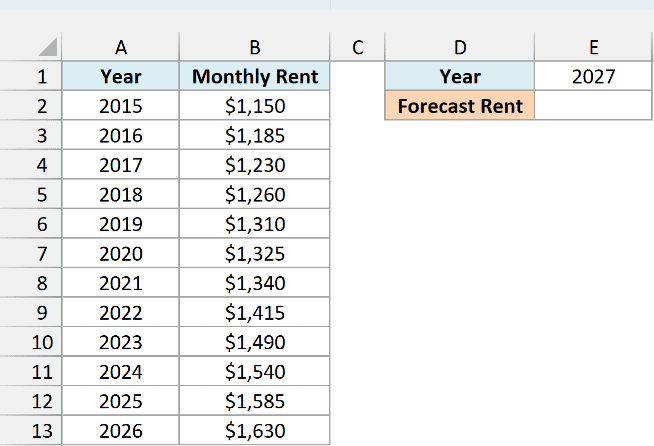Click the Select All corner triangle

pos(48,47)
